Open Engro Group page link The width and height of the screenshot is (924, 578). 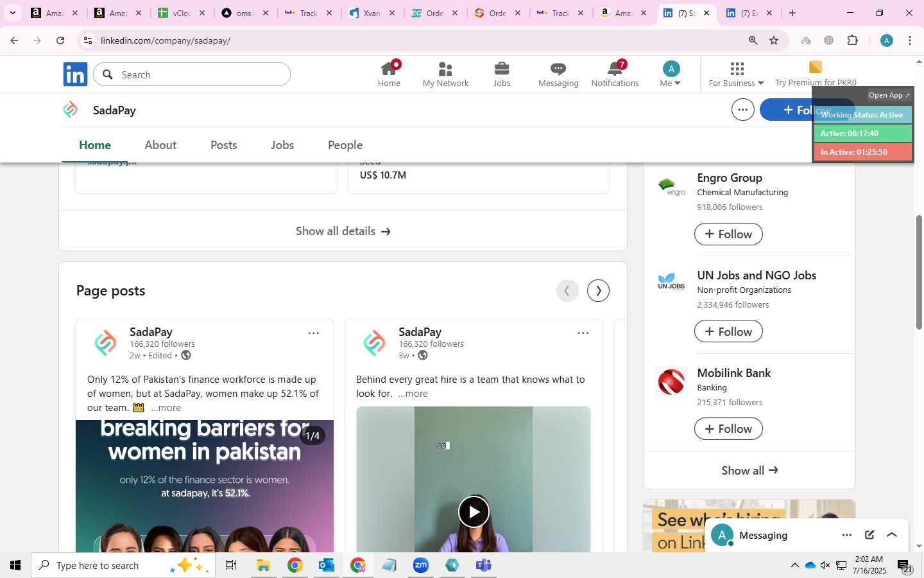click(x=730, y=178)
